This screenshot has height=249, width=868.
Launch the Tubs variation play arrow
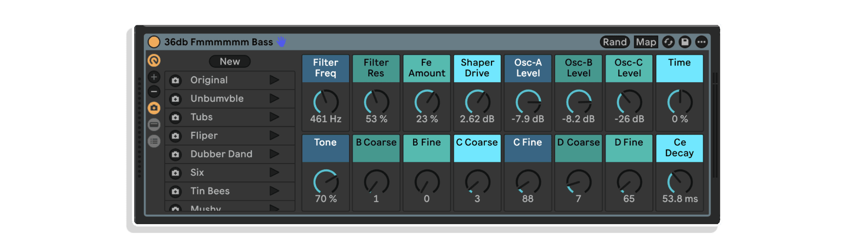274,117
